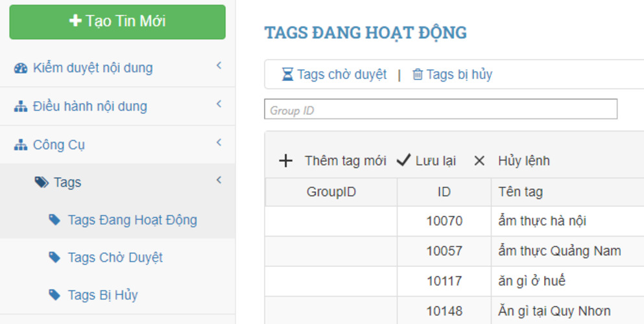Click the plus icon for Thêm tag mới
Screen dimensions: 644x324
[285, 161]
